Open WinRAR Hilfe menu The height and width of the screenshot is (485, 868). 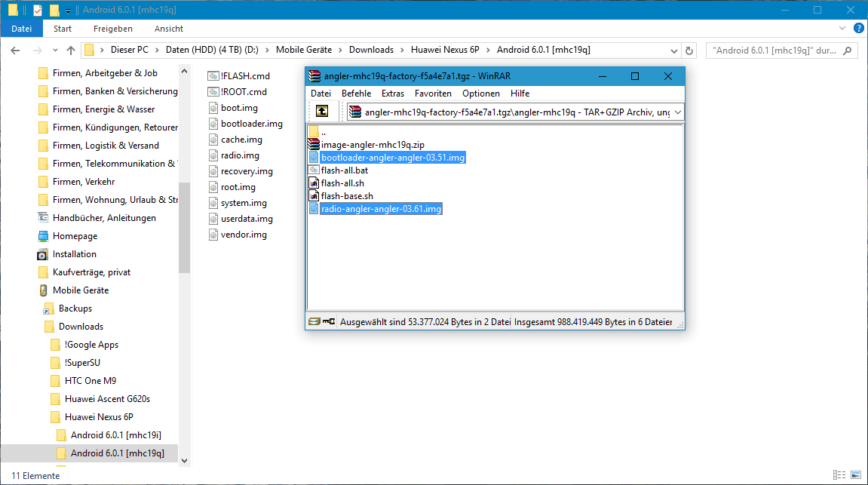click(x=520, y=94)
